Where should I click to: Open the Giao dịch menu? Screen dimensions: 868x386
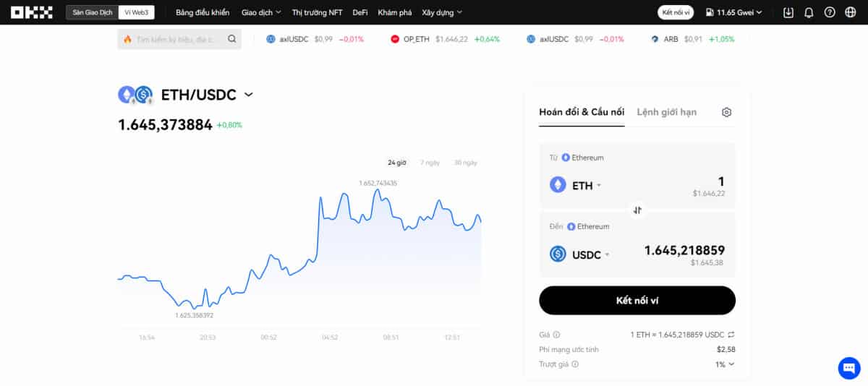click(261, 12)
